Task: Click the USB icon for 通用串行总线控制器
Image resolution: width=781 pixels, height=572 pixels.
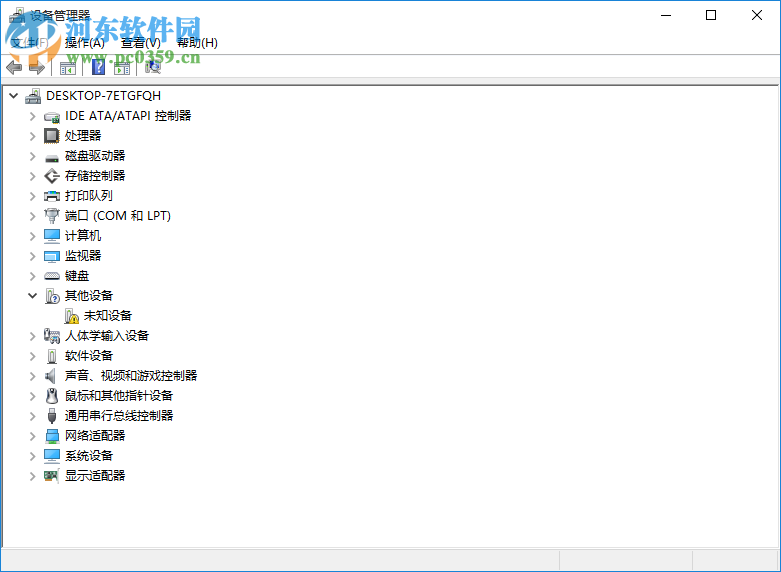Action: (x=52, y=416)
